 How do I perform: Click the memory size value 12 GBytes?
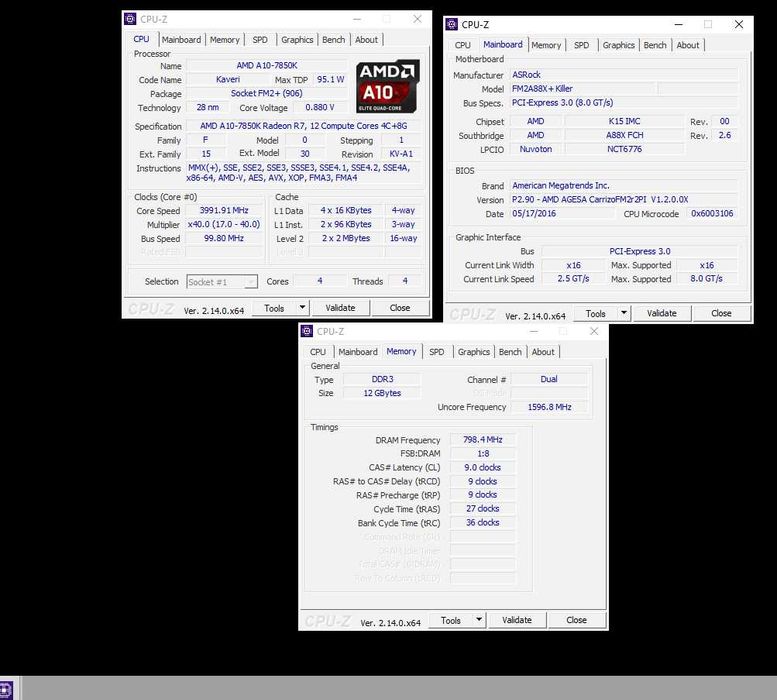(x=382, y=393)
